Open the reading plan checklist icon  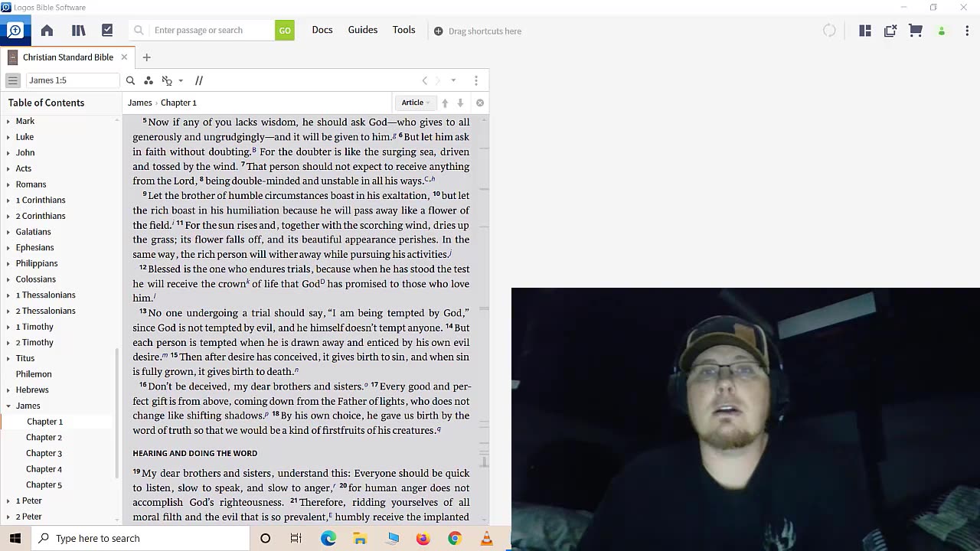[107, 31]
